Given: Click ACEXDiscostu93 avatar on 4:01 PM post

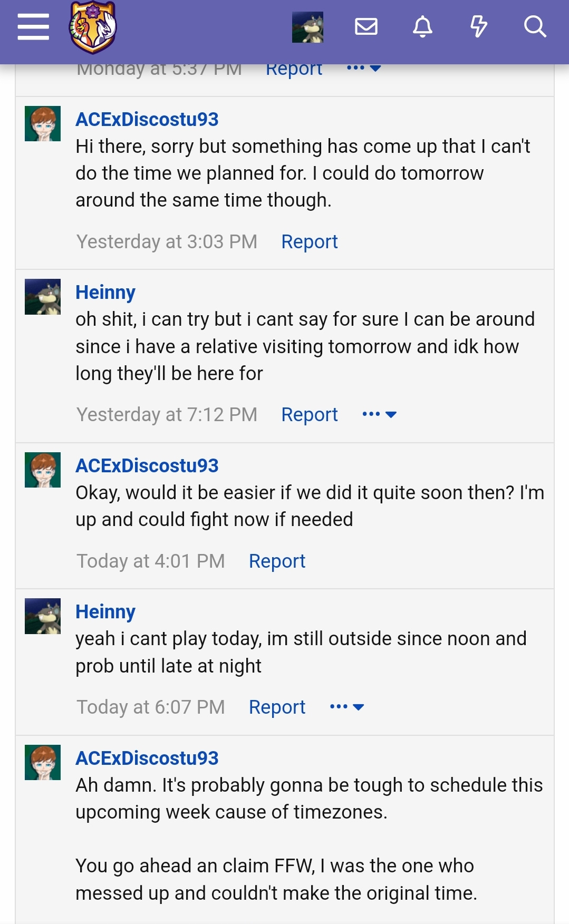Looking at the screenshot, I should pyautogui.click(x=43, y=470).
